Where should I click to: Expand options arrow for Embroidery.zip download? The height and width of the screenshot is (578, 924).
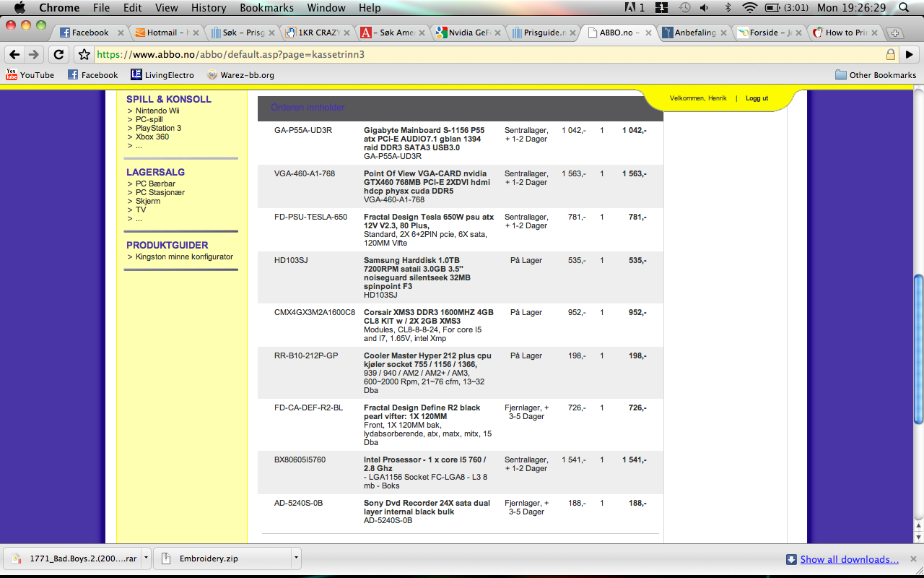tap(296, 558)
